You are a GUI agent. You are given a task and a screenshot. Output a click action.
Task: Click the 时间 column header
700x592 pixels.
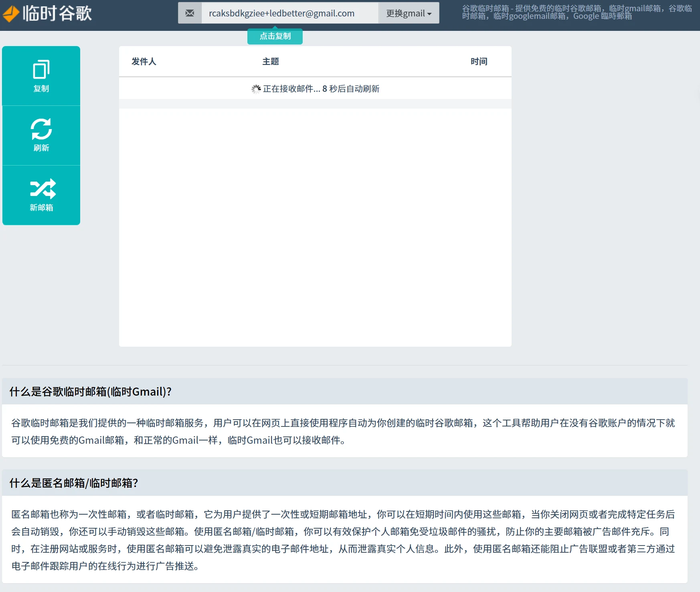coord(479,61)
